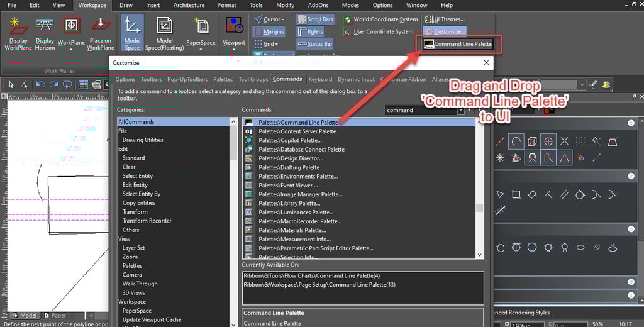Open the Draw menu
This screenshot has width=644, height=327.
(126, 5)
